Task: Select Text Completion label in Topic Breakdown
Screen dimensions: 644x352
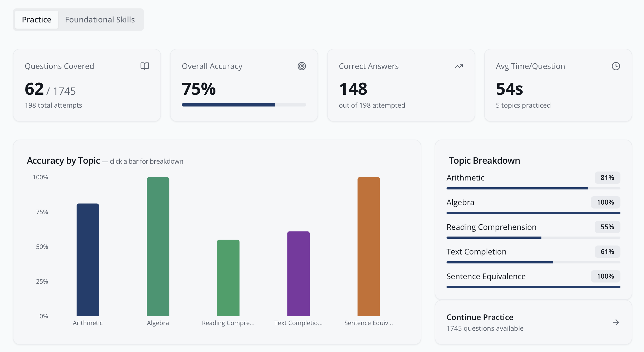Action: coord(476,252)
